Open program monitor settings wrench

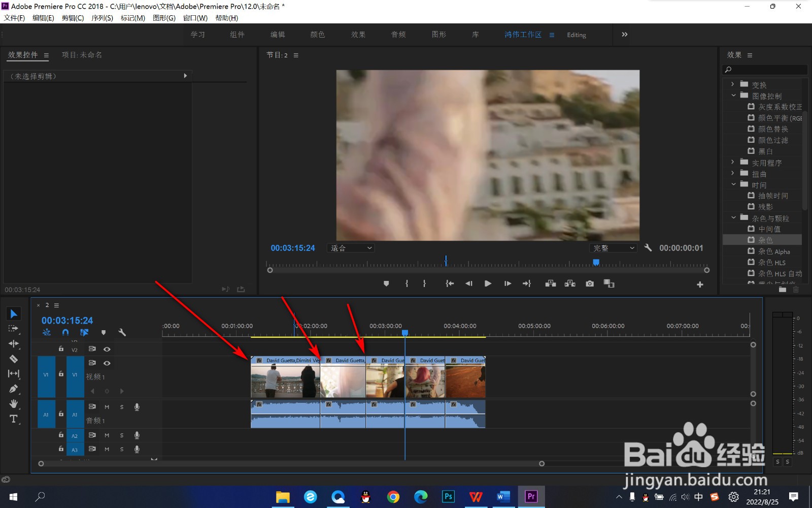(x=648, y=248)
